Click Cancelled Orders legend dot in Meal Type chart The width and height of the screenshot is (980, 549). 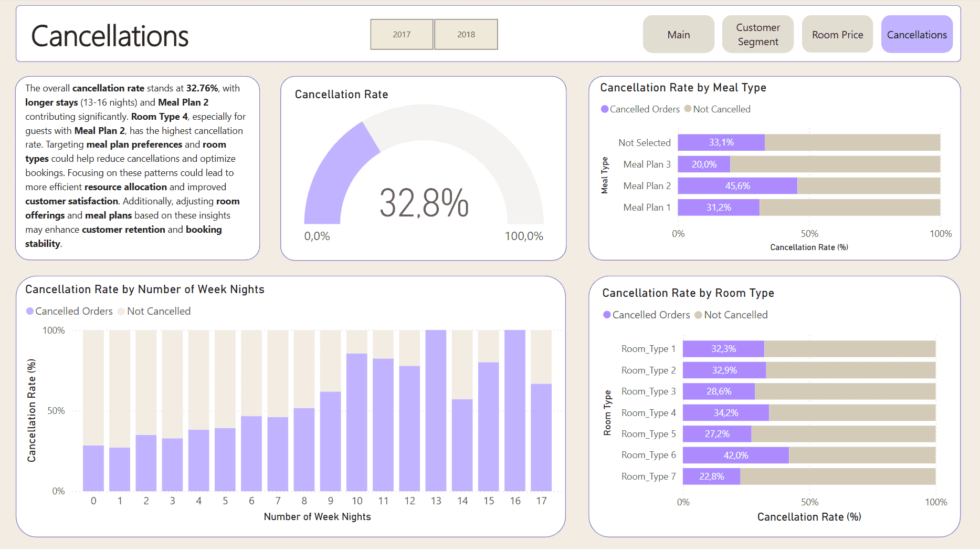point(605,109)
